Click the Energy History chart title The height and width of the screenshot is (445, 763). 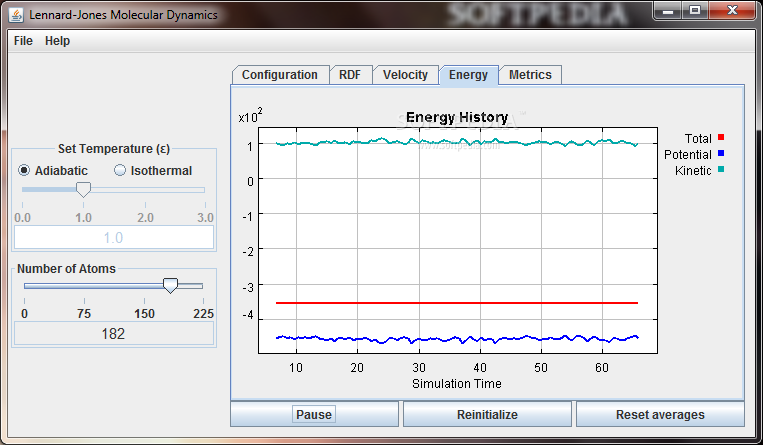tap(457, 117)
